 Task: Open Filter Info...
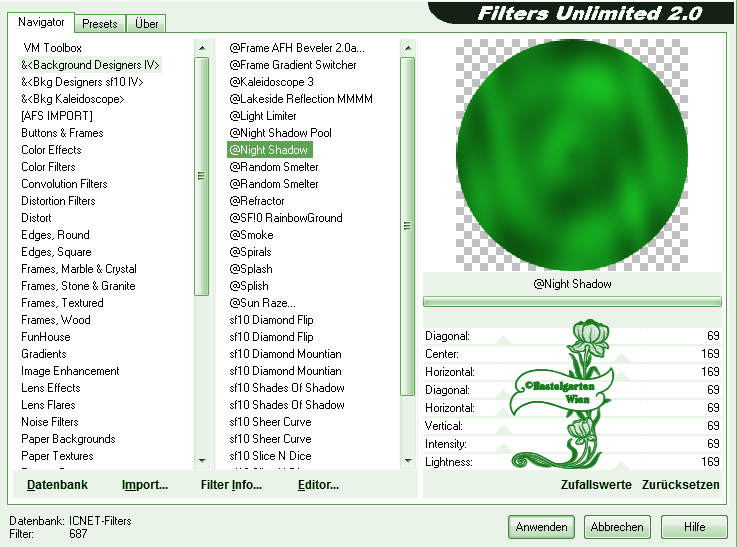(231, 484)
